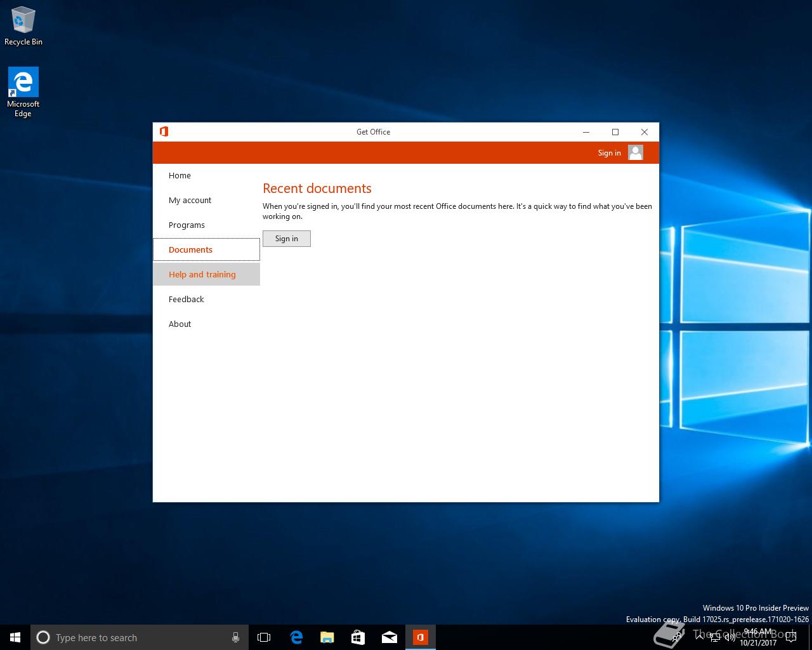
Task: Launch Edge from the taskbar
Action: tap(296, 637)
